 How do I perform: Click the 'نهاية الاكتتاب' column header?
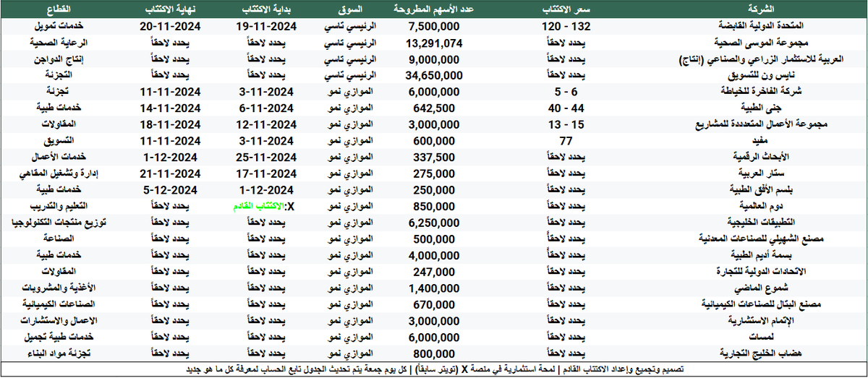[x=169, y=9]
